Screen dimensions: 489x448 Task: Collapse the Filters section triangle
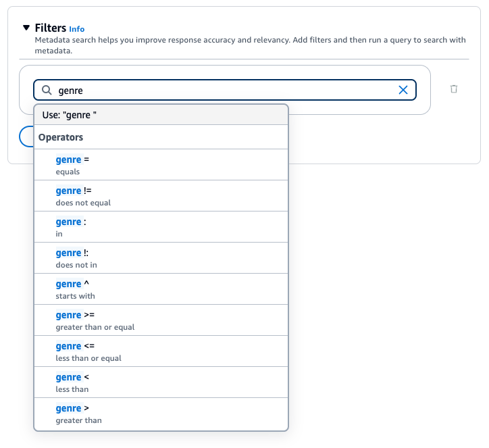(26, 28)
